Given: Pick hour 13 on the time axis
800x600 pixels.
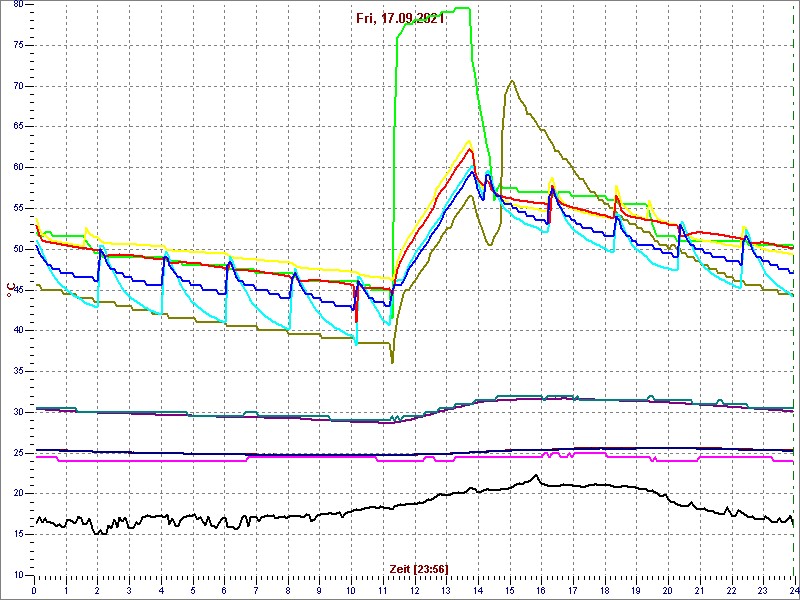Looking at the screenshot, I should (446, 590).
